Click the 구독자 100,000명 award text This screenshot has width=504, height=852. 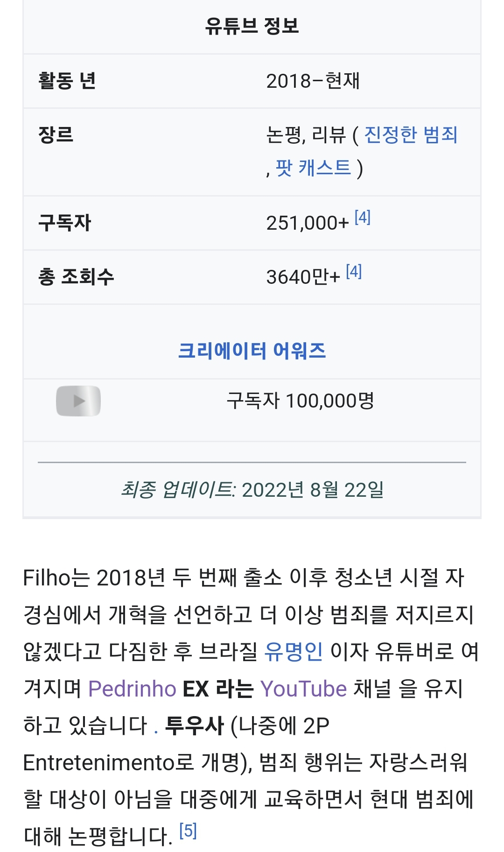[300, 401]
